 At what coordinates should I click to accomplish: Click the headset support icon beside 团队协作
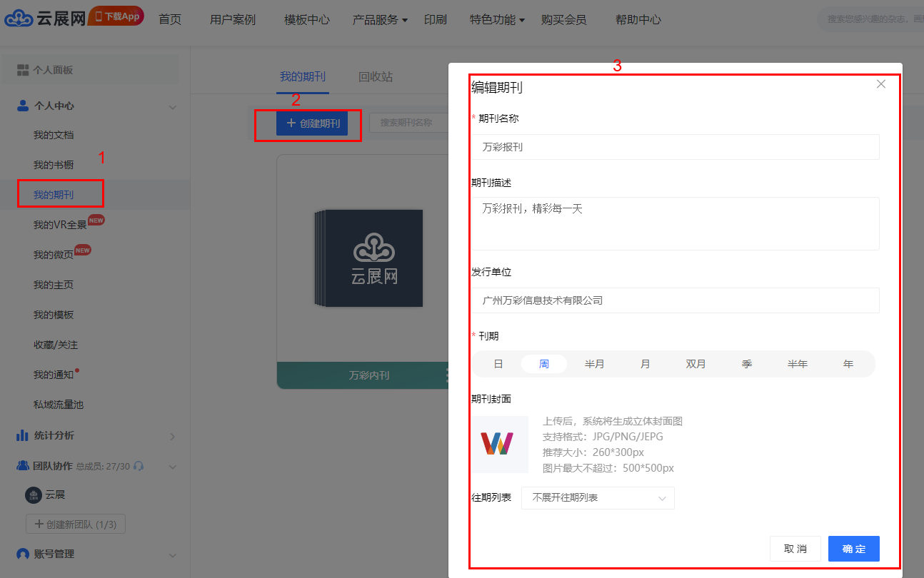click(x=139, y=466)
